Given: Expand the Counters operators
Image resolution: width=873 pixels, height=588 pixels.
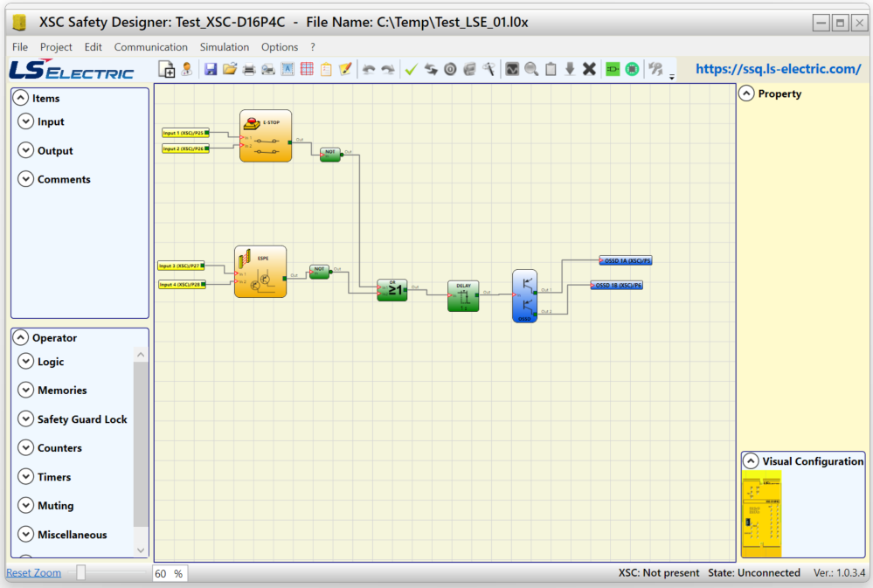Looking at the screenshot, I should [x=25, y=447].
